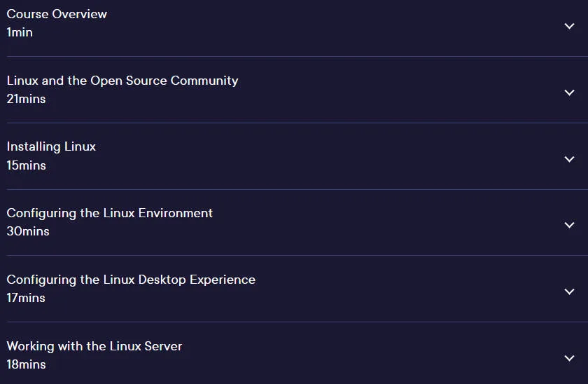Click the 17mins duration label
This screenshot has width=588, height=384.
click(x=26, y=298)
